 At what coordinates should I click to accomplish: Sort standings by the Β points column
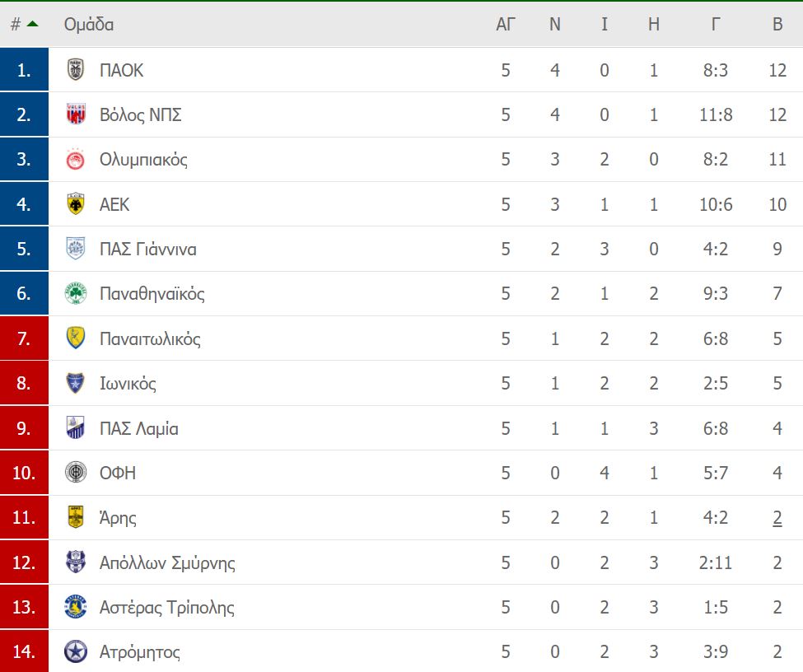tap(777, 24)
